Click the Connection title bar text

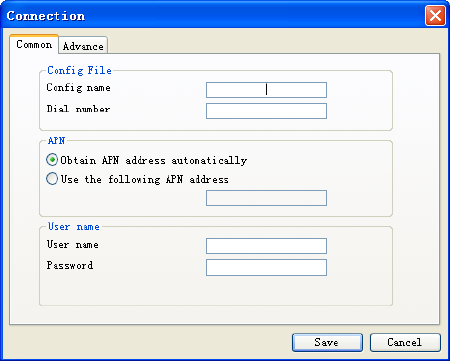[x=46, y=16]
